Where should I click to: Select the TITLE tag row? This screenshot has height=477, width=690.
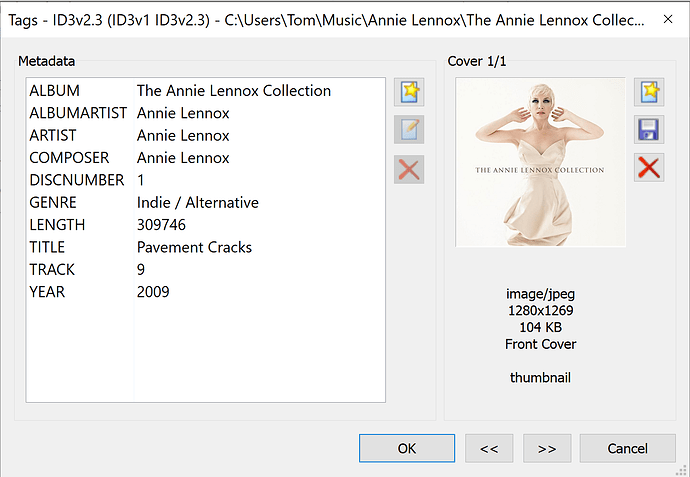click(x=206, y=247)
